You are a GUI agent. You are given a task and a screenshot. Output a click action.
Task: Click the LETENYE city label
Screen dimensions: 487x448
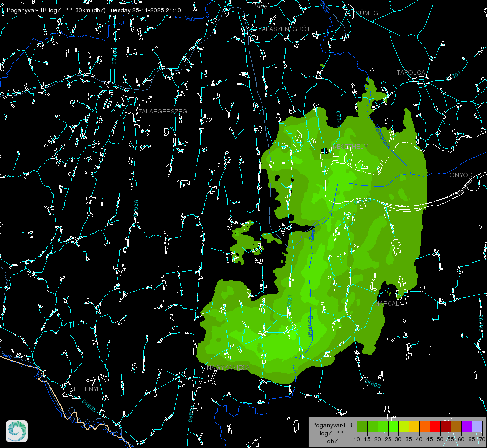[x=87, y=389]
